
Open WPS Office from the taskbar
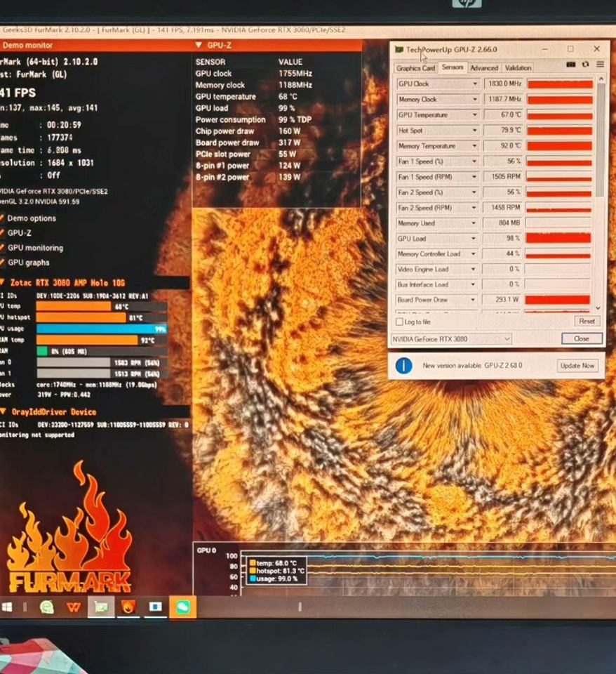click(73, 607)
